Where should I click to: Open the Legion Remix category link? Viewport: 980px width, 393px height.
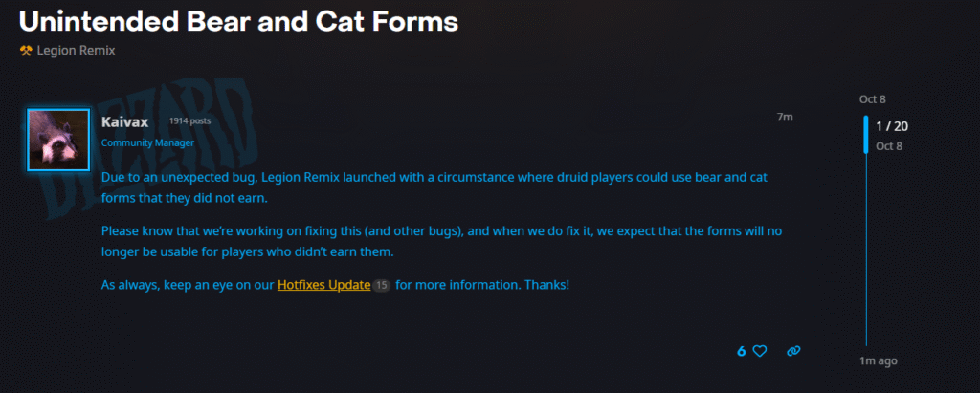pyautogui.click(x=76, y=51)
